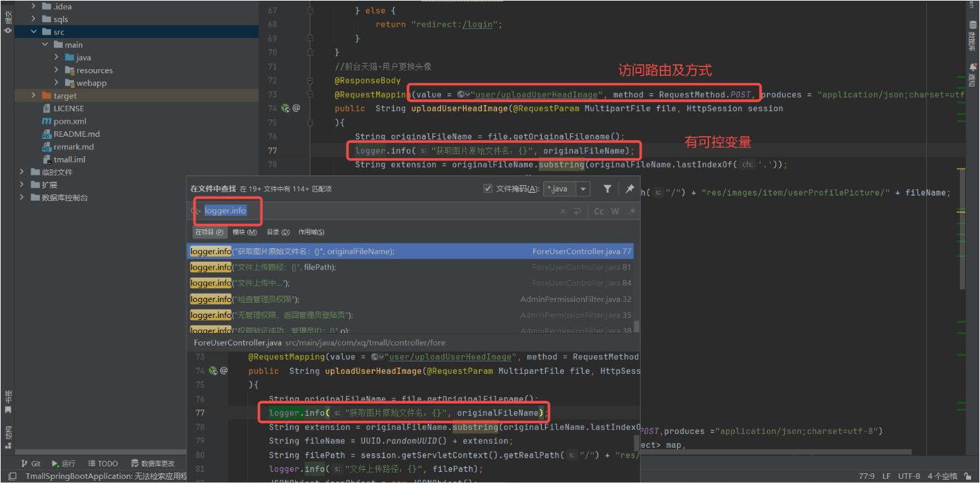This screenshot has width=980, height=483.
Task: Click the results list vertical scrollbar
Action: (637, 326)
